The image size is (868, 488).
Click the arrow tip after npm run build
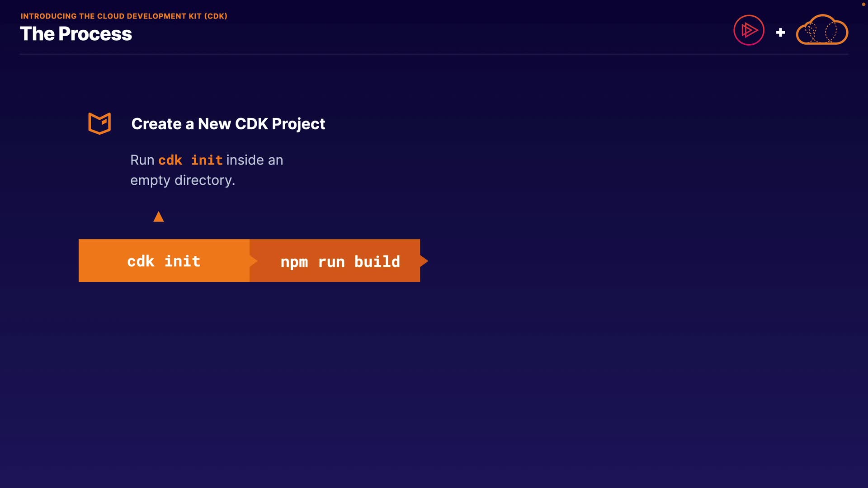coord(424,261)
